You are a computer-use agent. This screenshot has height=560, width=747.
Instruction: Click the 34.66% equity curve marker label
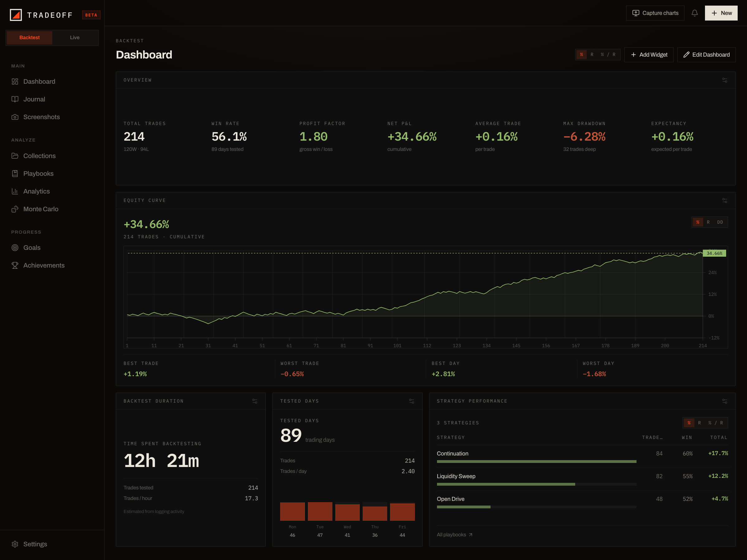click(714, 253)
